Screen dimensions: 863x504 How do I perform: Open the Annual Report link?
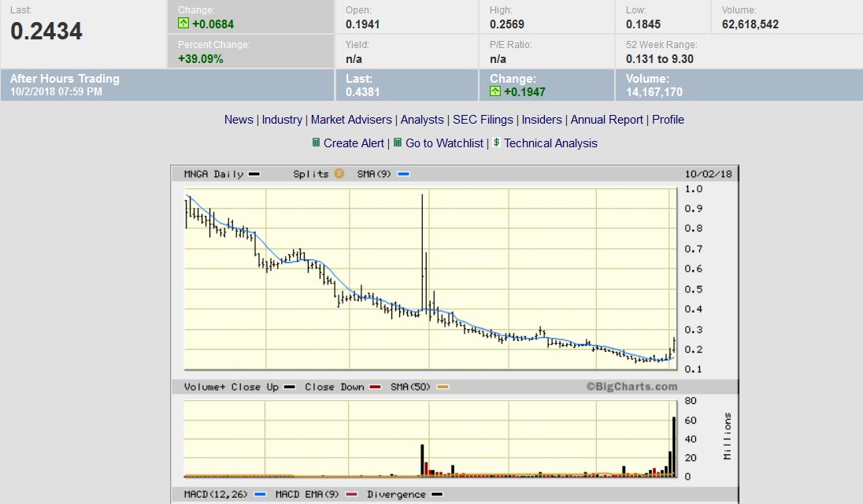[x=606, y=120]
